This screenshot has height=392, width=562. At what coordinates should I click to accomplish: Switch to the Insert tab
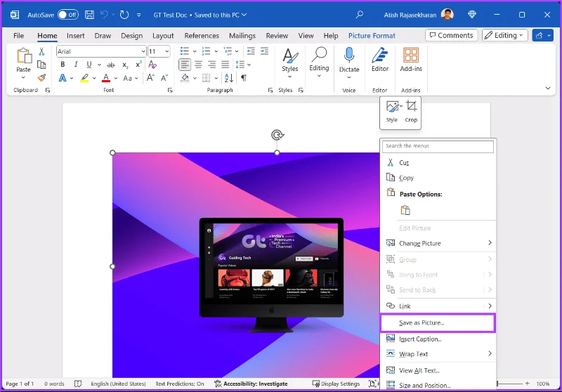76,35
